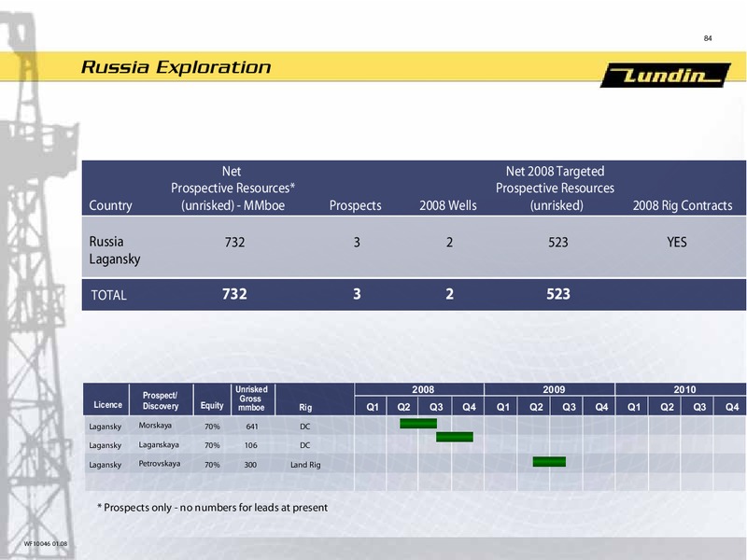Click the 'Licence' header in the schedule table
The width and height of the screenshot is (747, 560).
point(107,404)
